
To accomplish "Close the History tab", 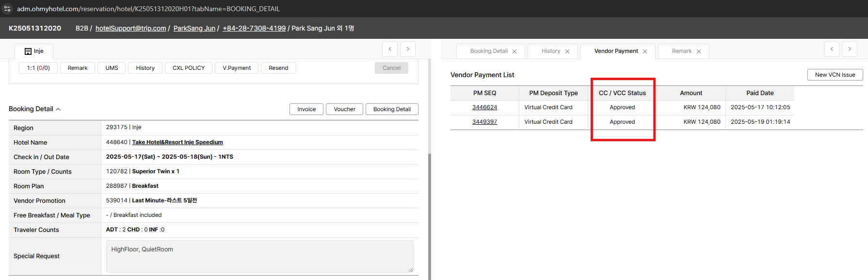I will tap(567, 51).
